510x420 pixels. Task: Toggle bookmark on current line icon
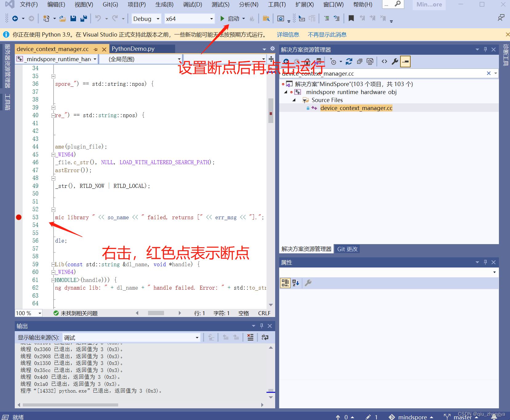[x=351, y=18]
